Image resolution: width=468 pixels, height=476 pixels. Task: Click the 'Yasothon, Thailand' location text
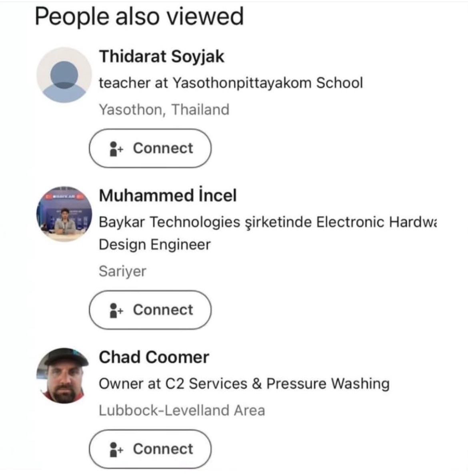(x=164, y=110)
